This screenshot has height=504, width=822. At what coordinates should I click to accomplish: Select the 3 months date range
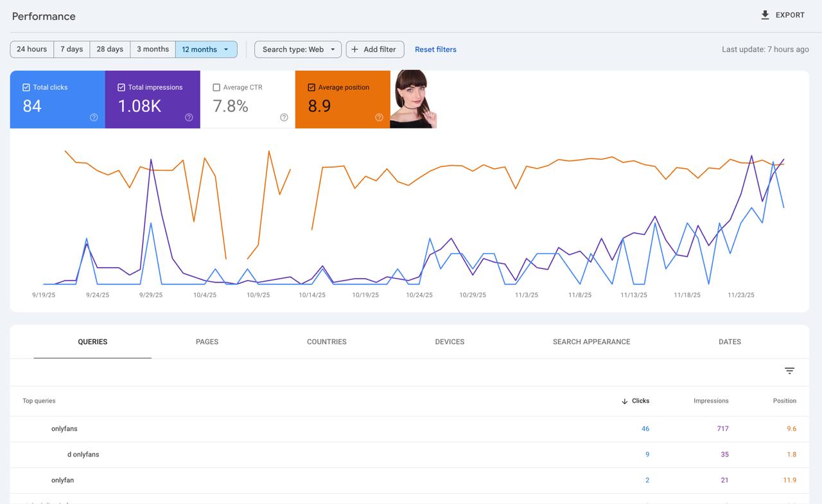pos(153,49)
